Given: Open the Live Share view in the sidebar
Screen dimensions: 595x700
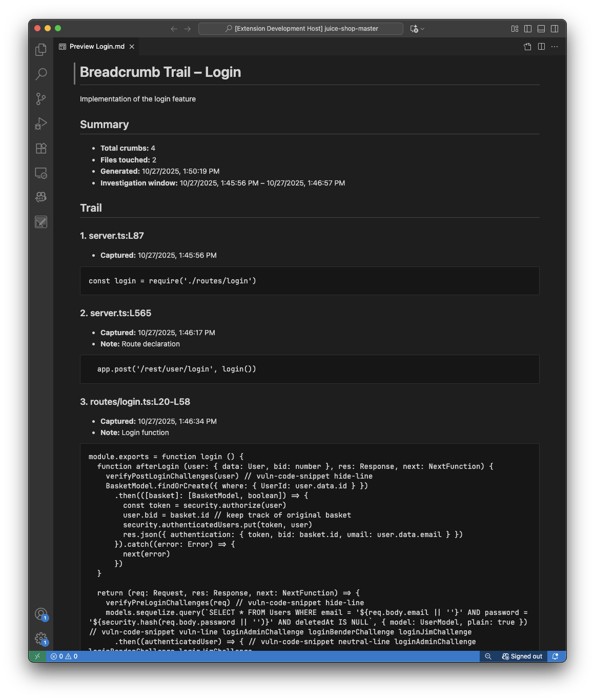Looking at the screenshot, I should click(41, 197).
